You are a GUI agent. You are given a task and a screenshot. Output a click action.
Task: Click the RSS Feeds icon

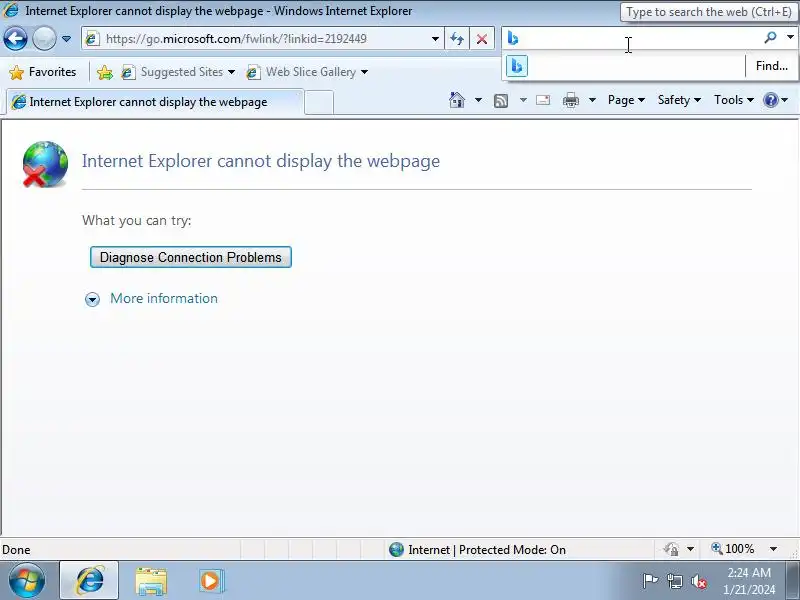[x=501, y=101]
